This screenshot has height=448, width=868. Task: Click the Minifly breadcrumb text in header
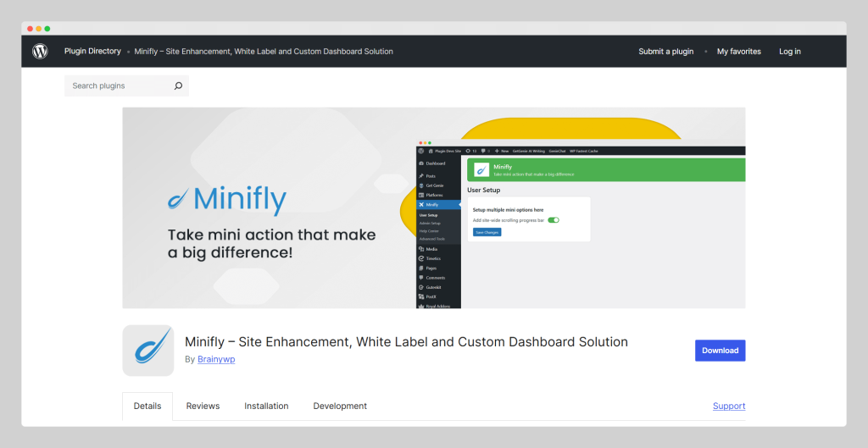(264, 52)
